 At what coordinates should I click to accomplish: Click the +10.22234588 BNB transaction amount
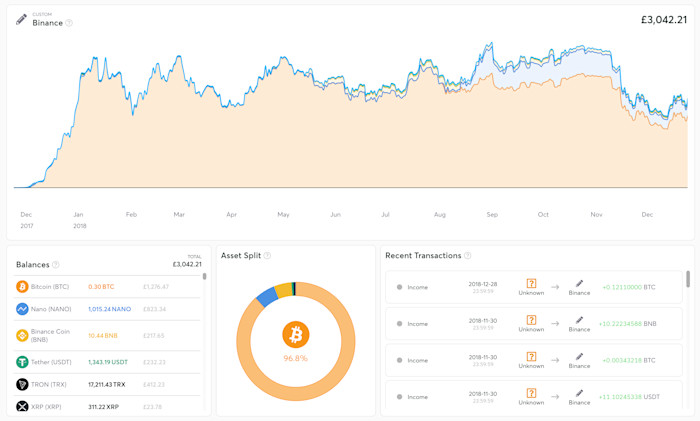coord(627,324)
